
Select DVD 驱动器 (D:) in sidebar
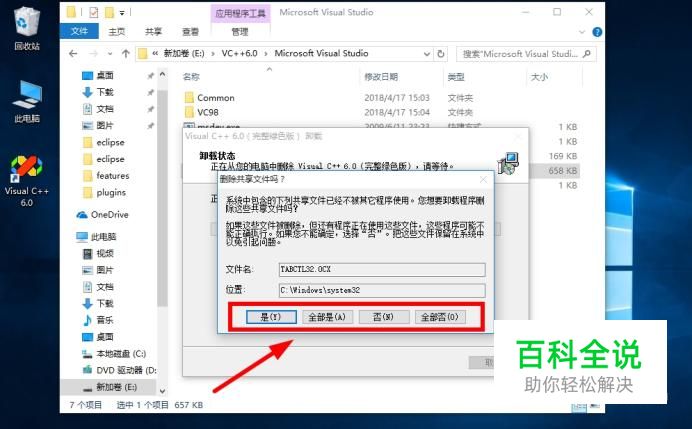126,370
